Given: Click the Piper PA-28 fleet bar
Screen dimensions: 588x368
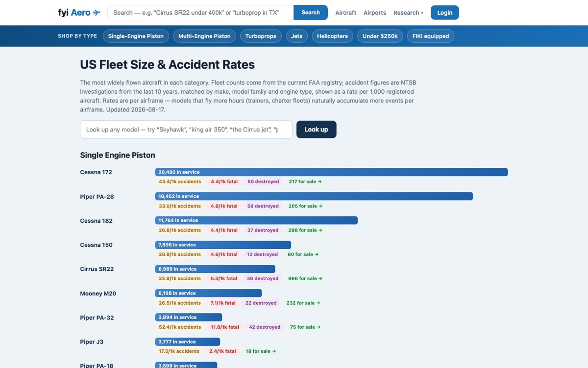Looking at the screenshot, I should click(314, 196).
